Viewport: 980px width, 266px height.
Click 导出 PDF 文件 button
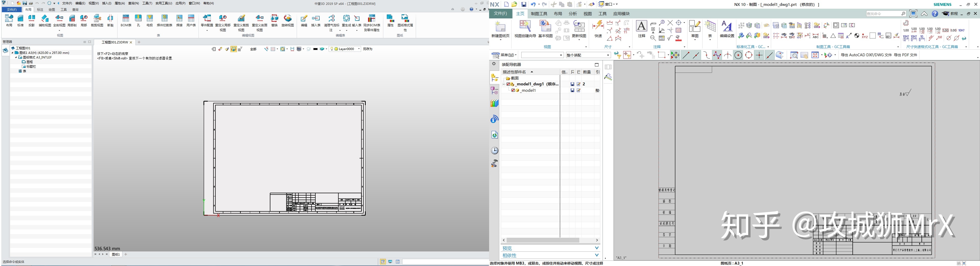pyautogui.click(x=905, y=55)
